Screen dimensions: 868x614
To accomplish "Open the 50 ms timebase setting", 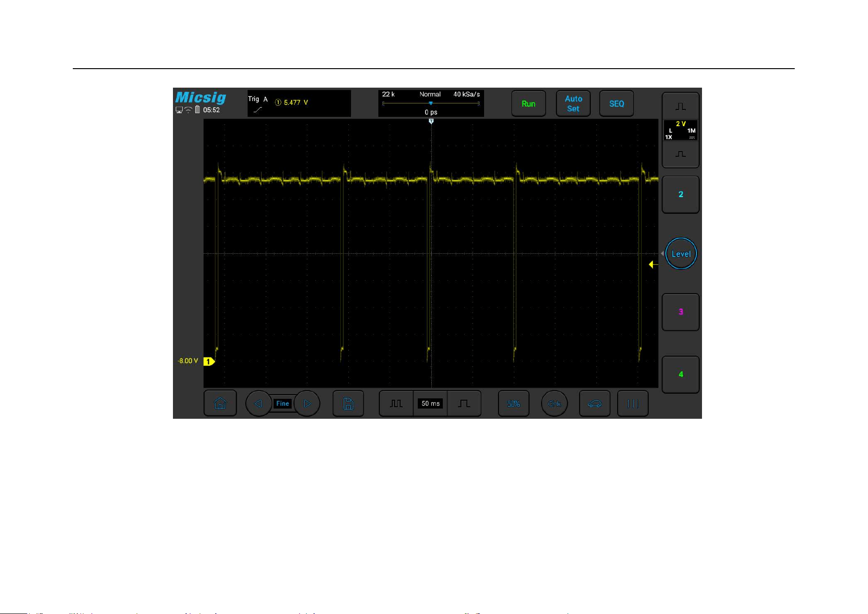I will coord(431,403).
